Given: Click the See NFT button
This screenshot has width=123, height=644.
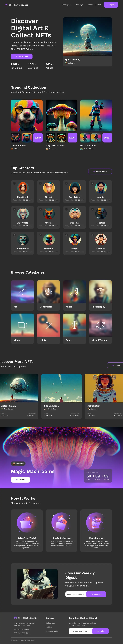Looking at the screenshot, I should click(21, 480).
